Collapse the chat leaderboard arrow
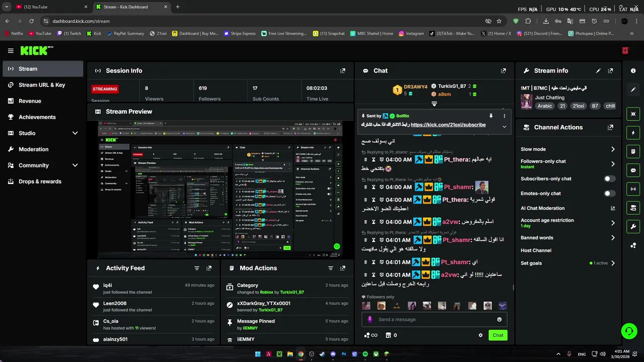 tap(434, 104)
